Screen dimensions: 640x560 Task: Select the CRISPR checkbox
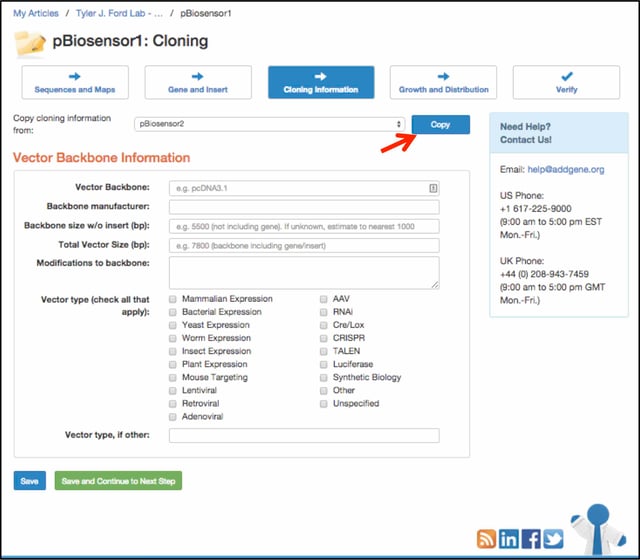pos(324,338)
